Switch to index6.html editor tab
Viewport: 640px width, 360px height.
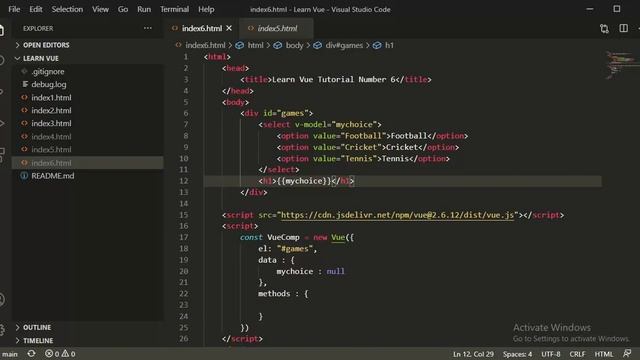202,28
